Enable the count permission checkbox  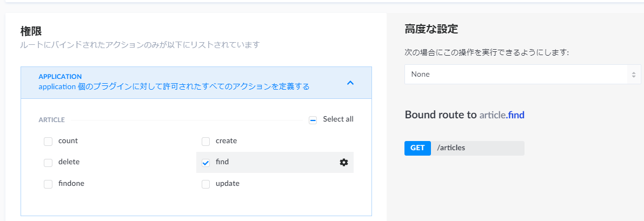(48, 142)
